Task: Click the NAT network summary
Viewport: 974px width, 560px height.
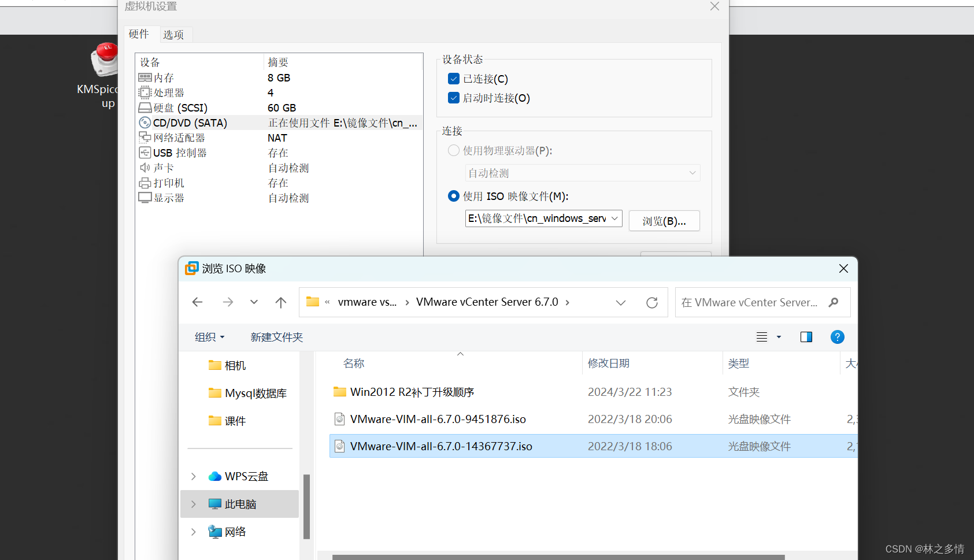Action: (x=277, y=138)
